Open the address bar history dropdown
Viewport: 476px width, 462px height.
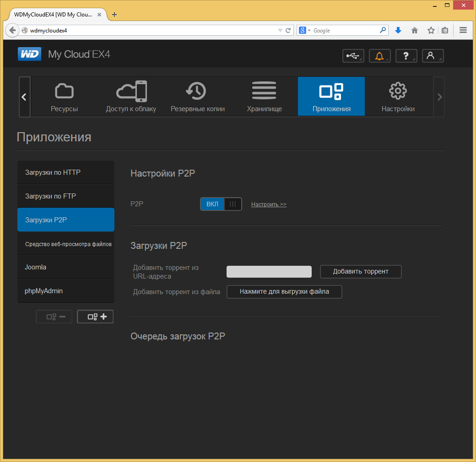point(280,30)
